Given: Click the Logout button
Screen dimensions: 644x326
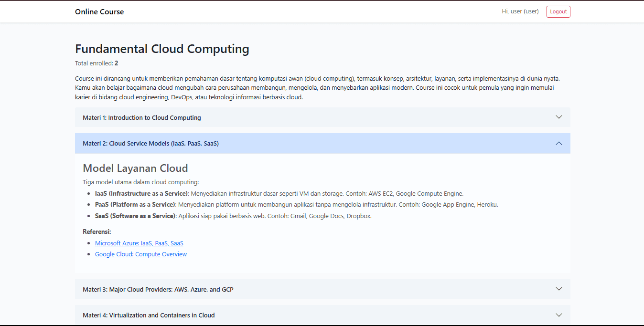Looking at the screenshot, I should coord(558,12).
